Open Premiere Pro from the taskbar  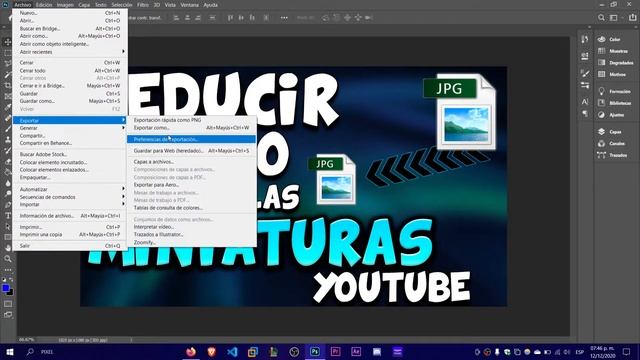pos(336,351)
